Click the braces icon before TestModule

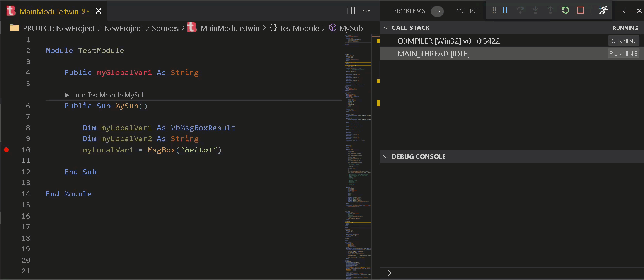[x=273, y=28]
